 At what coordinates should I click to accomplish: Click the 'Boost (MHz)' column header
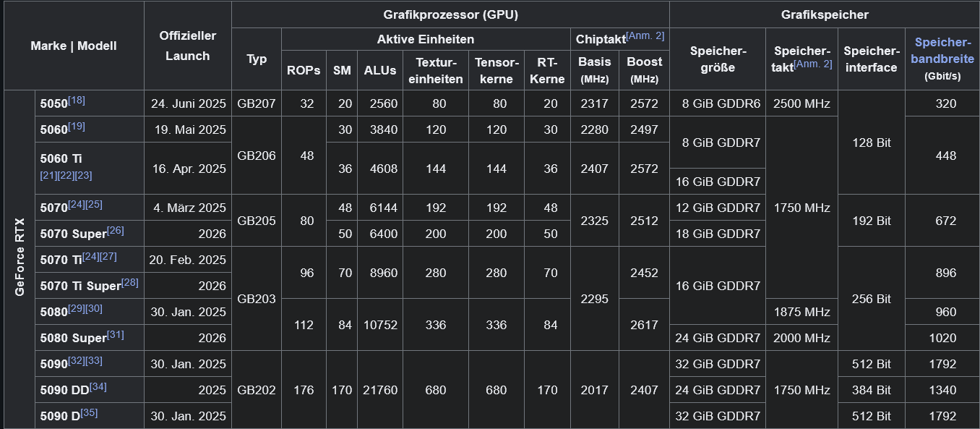coord(644,70)
